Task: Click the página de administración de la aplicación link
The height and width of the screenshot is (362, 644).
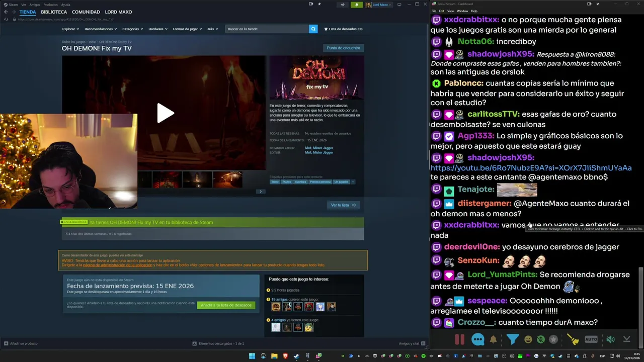Action: coord(117,265)
